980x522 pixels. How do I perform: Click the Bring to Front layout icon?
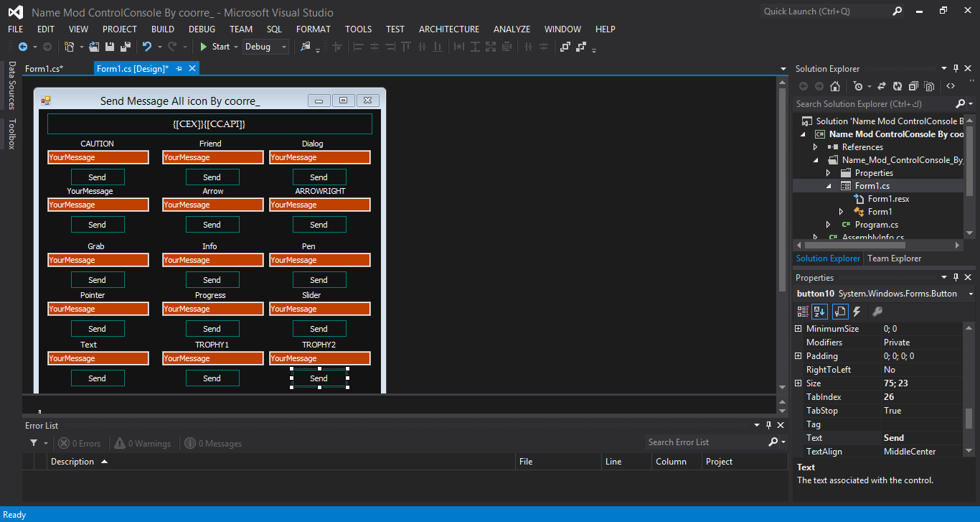tap(565, 47)
